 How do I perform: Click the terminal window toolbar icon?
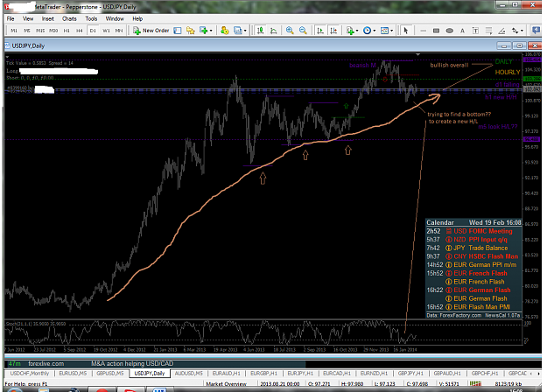point(237,31)
